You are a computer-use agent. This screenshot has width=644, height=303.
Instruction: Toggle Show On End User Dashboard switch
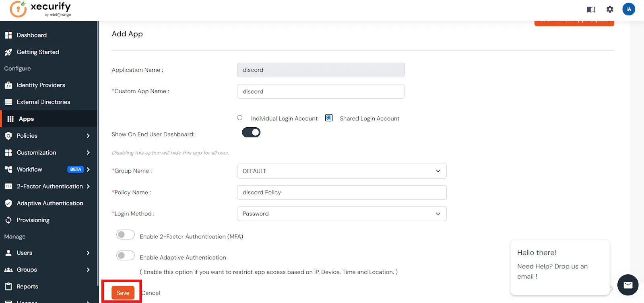click(251, 133)
